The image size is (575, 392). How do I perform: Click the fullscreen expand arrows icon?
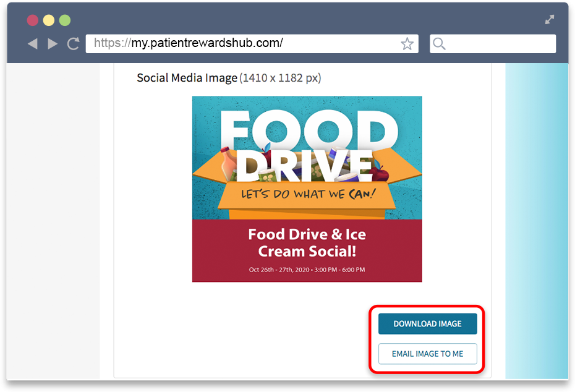549,19
